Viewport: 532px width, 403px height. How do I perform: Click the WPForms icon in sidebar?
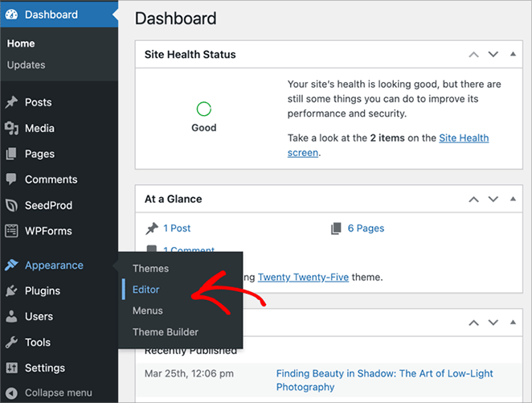tap(11, 231)
